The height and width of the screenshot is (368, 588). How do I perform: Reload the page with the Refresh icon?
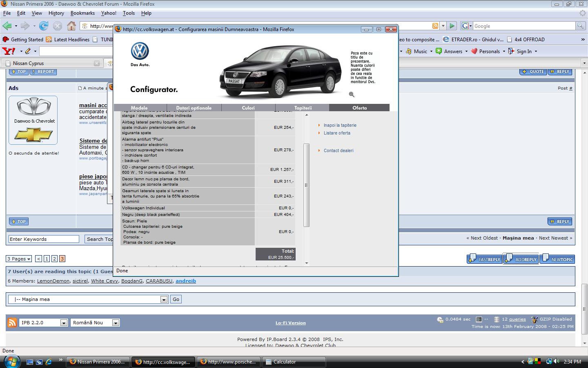(x=44, y=26)
